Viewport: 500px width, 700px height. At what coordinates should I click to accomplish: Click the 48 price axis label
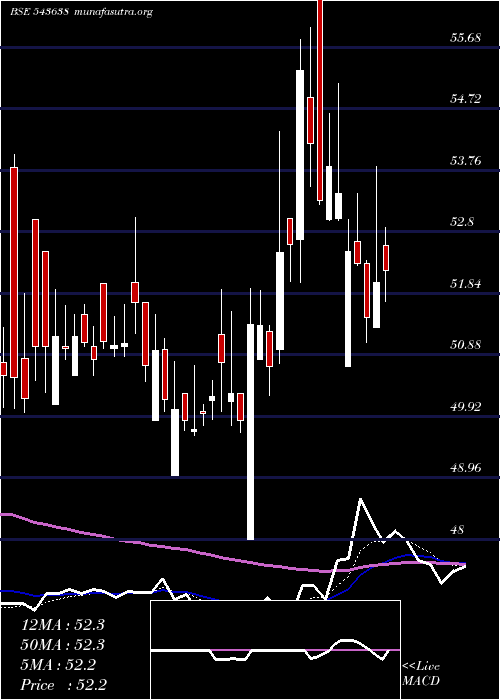pyautogui.click(x=458, y=530)
